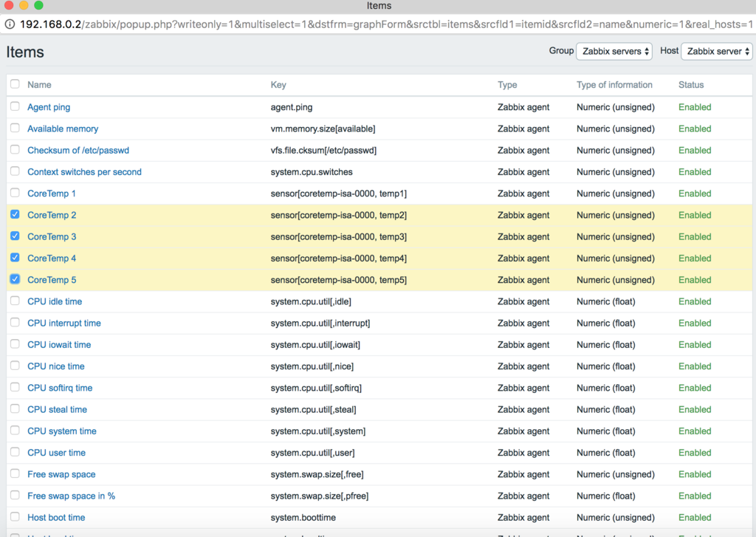The height and width of the screenshot is (537, 756).
Task: Click Enabled status in Agent ping row
Action: 694,107
